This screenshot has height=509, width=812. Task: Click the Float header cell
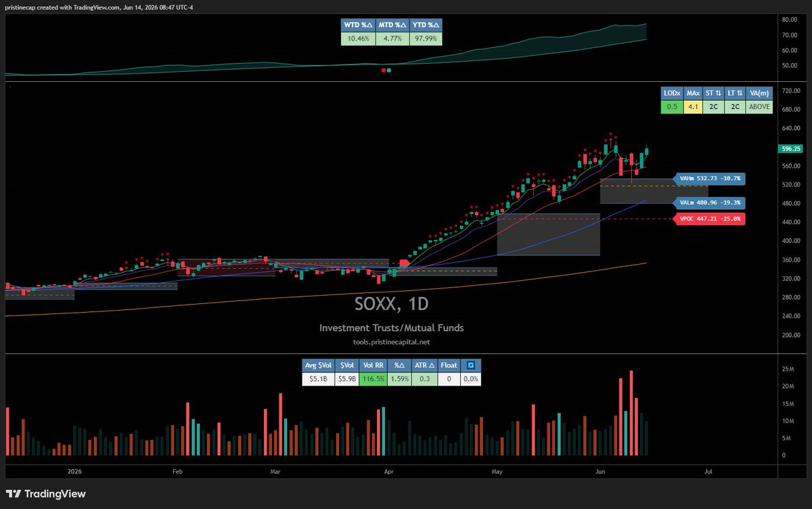(x=449, y=366)
